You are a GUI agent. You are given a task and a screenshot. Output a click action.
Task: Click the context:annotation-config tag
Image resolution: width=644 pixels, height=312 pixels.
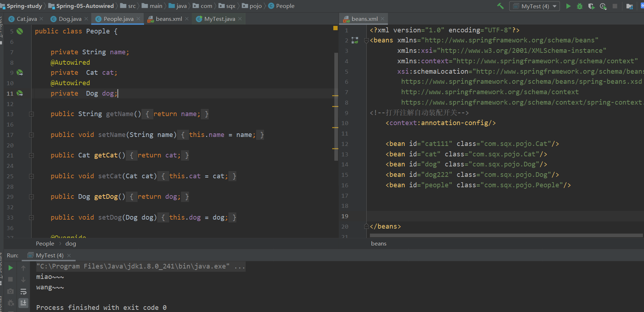pos(441,123)
